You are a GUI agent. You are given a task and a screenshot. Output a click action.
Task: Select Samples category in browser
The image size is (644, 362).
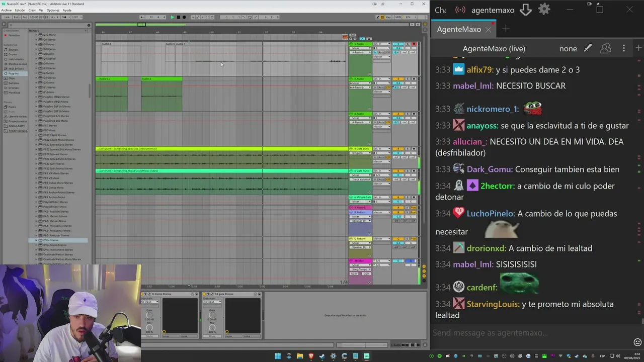tap(14, 83)
